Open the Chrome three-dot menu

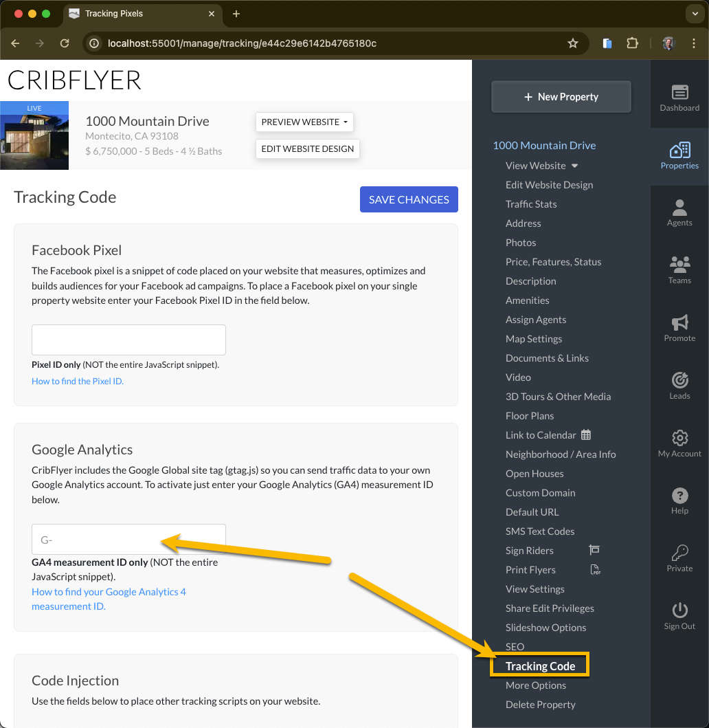[x=694, y=43]
